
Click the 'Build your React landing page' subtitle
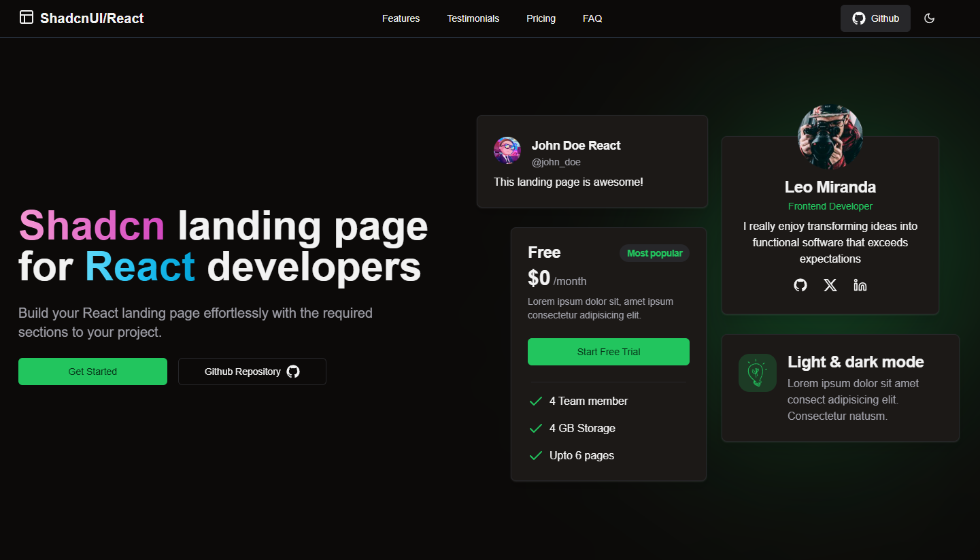pyautogui.click(x=195, y=323)
